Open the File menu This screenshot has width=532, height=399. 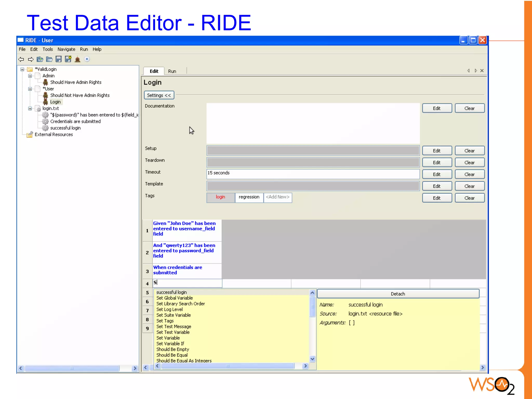click(x=22, y=49)
